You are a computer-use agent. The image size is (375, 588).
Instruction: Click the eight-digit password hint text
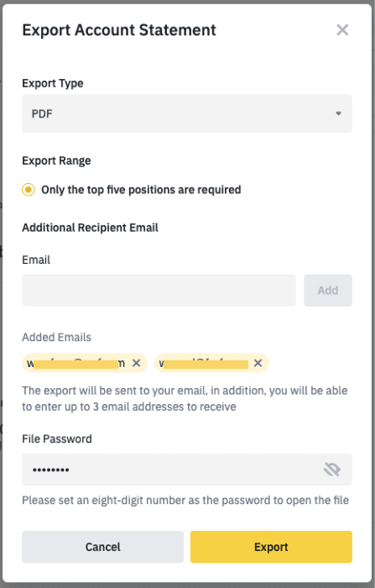[x=185, y=501]
